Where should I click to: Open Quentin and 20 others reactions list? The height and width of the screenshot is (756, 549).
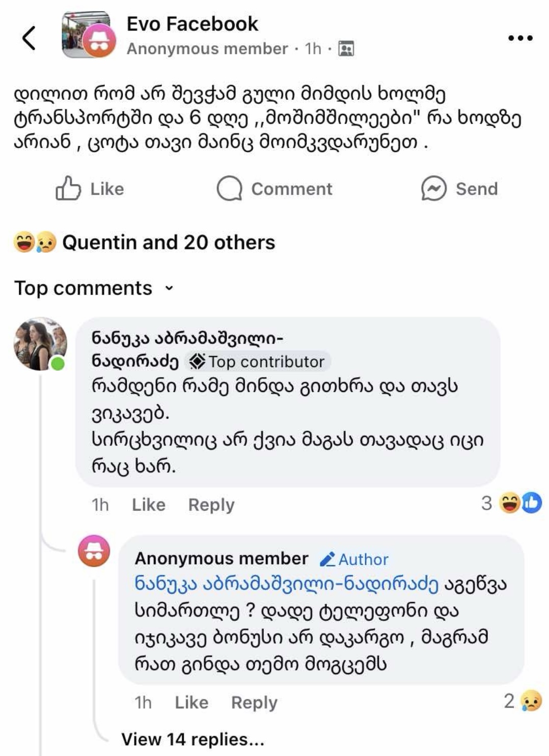click(168, 242)
